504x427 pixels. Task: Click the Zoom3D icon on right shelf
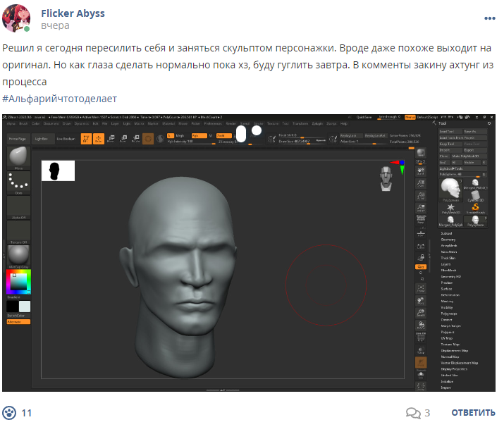(421, 313)
